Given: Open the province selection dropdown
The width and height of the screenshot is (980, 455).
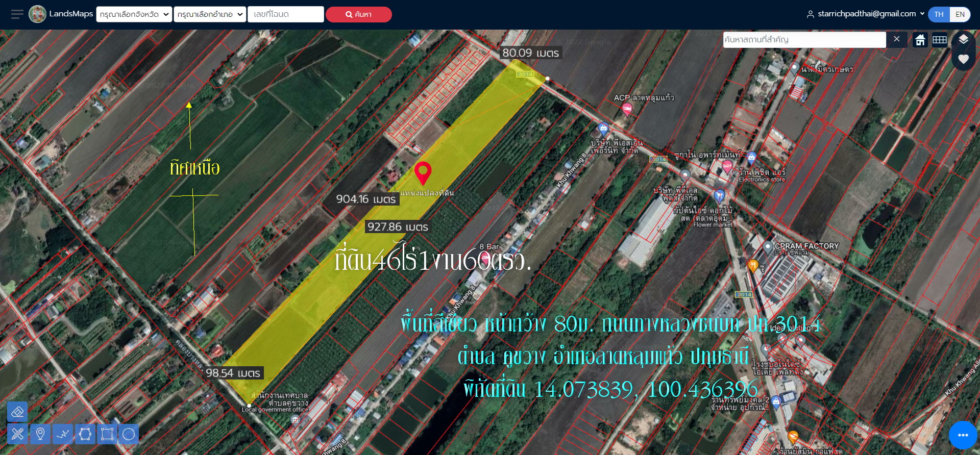Looking at the screenshot, I should 134,14.
